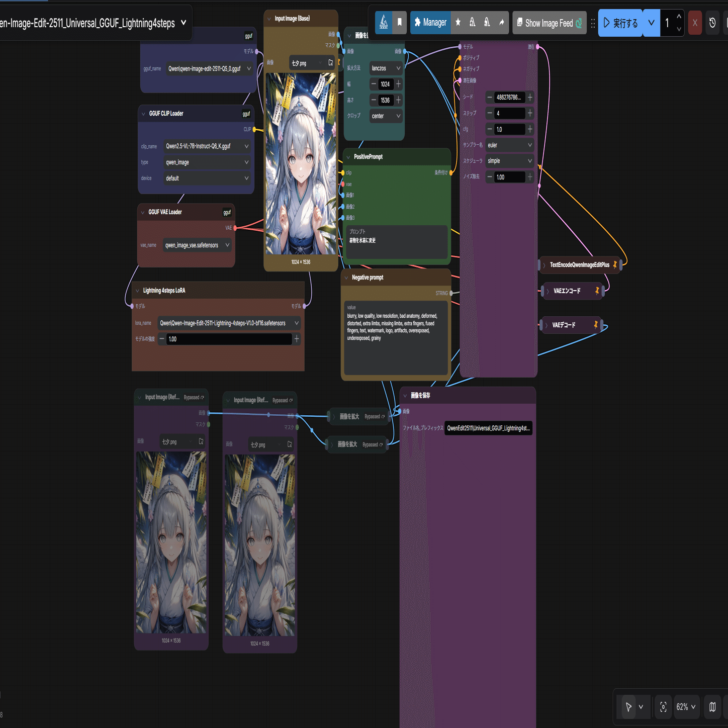Click the bookmark icon beside the ComfyUI logo

tap(399, 22)
